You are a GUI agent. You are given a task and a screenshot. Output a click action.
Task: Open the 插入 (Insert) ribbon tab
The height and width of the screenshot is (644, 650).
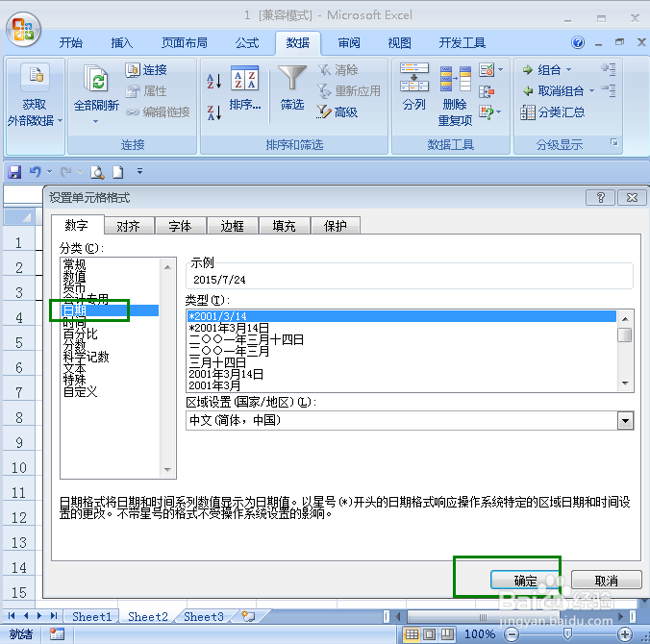121,42
